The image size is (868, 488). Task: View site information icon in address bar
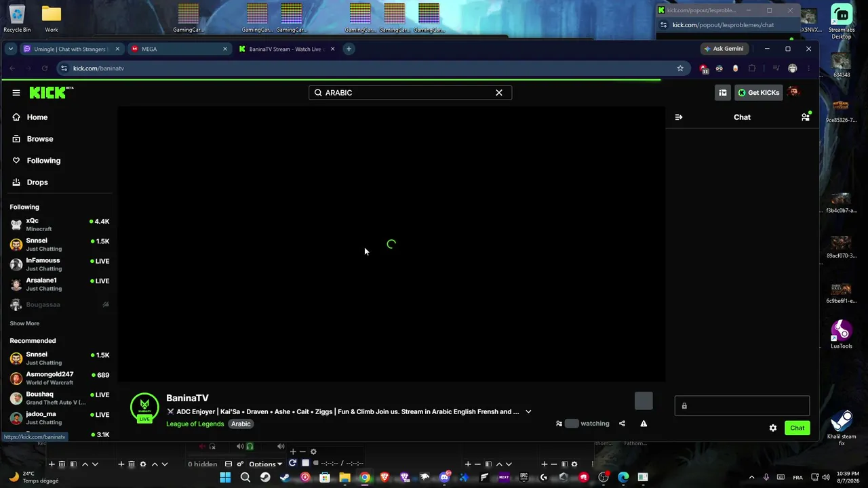(64, 68)
